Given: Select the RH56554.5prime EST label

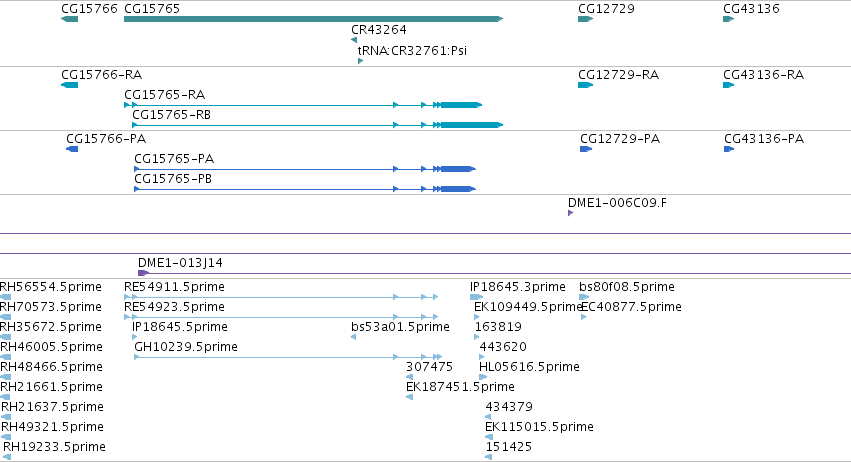Looking at the screenshot, I should coord(51,287).
